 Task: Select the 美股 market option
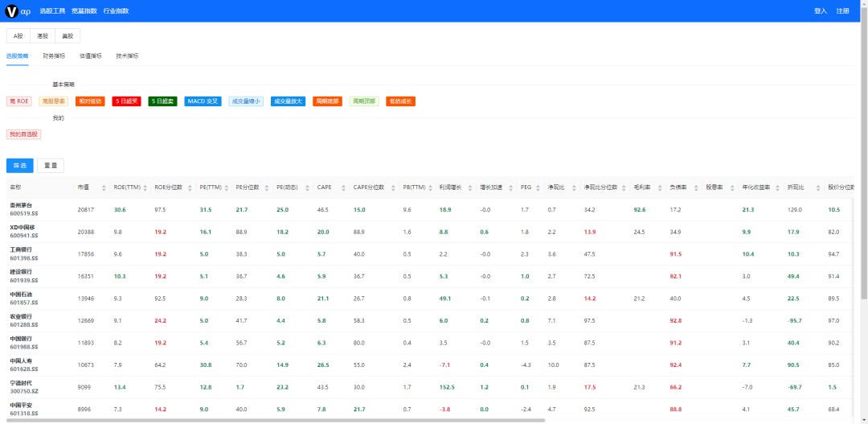pyautogui.click(x=68, y=36)
